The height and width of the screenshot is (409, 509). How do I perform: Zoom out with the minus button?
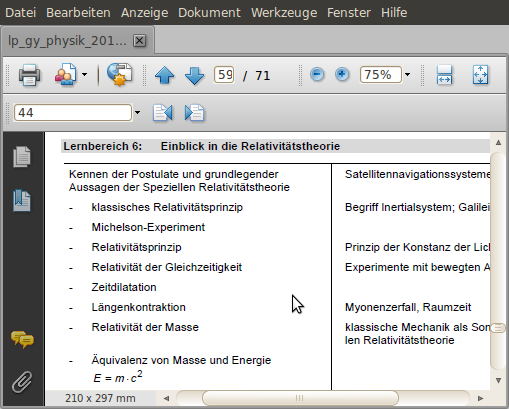(x=317, y=74)
